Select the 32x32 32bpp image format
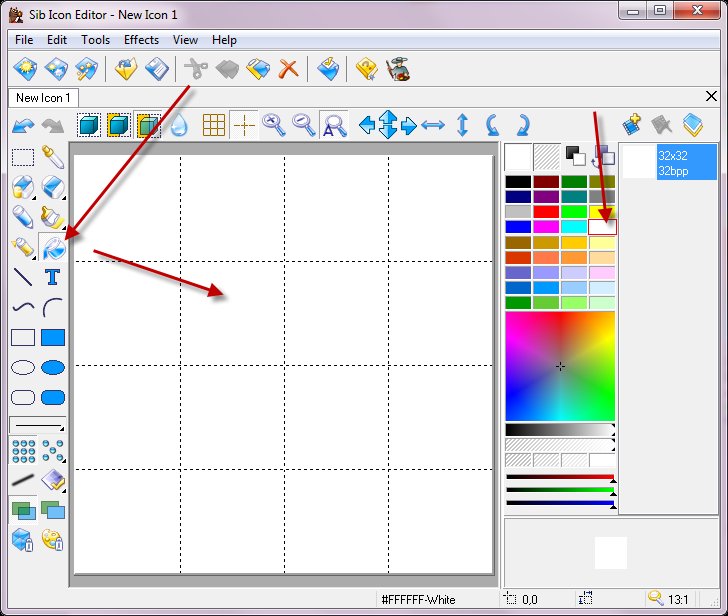Screen dimensions: 728x616 pos(669,162)
